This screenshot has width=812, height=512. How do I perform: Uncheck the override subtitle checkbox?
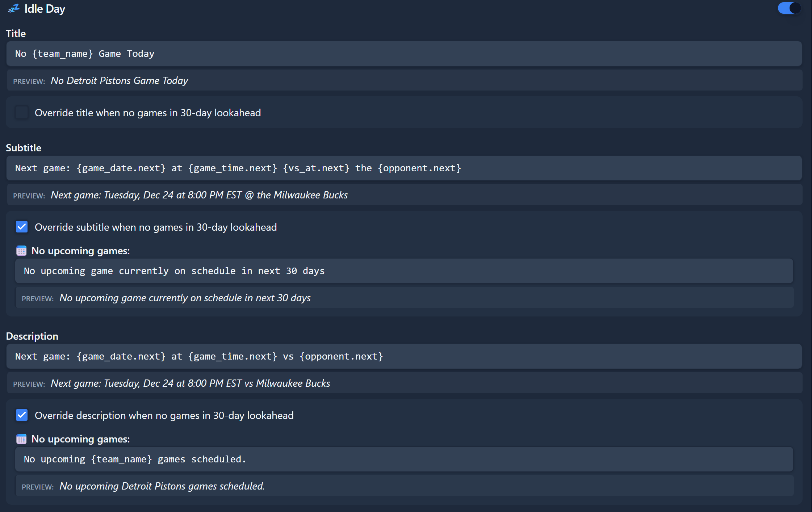(x=22, y=227)
